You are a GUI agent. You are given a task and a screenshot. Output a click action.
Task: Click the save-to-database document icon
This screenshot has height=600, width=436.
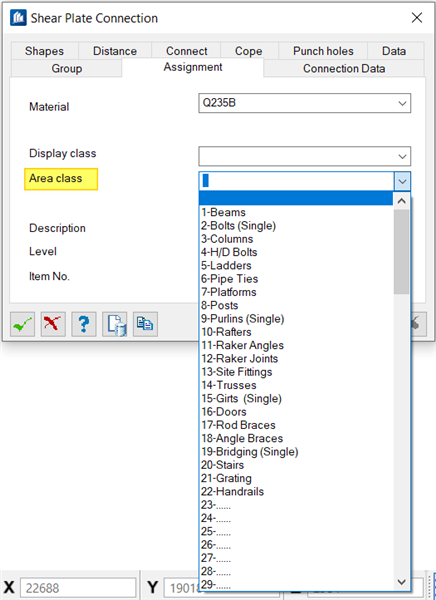point(115,324)
